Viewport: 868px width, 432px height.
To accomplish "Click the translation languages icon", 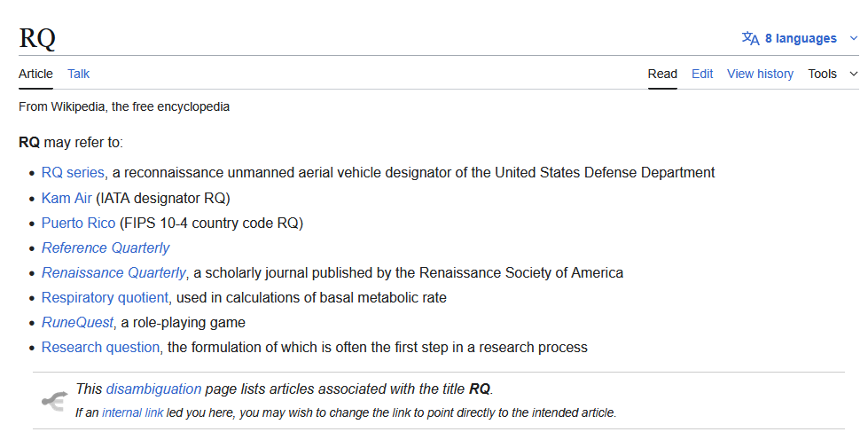I will 750,38.
